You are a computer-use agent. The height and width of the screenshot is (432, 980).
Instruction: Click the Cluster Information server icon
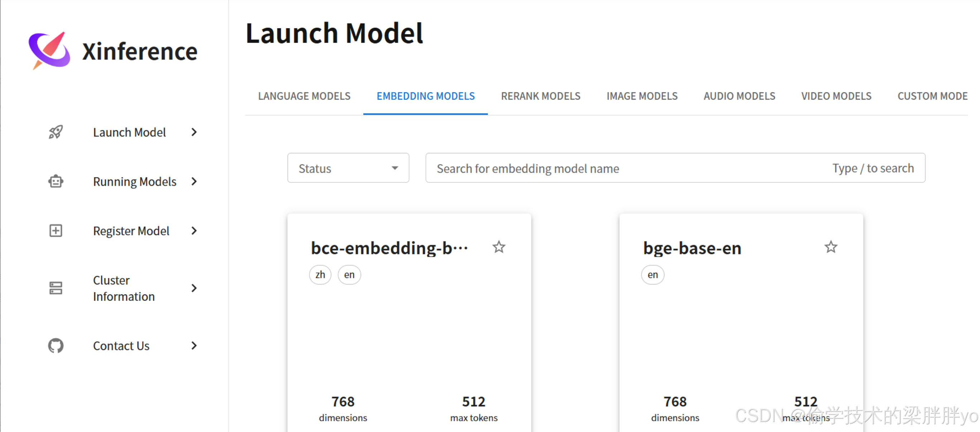56,288
